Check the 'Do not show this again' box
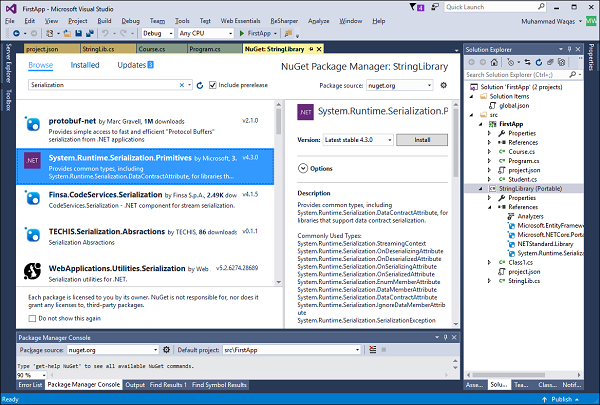The image size is (600, 405). [x=31, y=318]
